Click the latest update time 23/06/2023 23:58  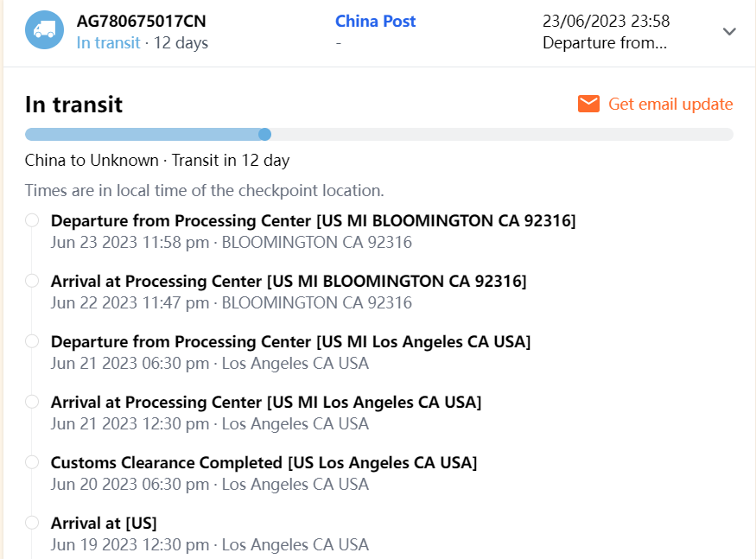tap(606, 22)
